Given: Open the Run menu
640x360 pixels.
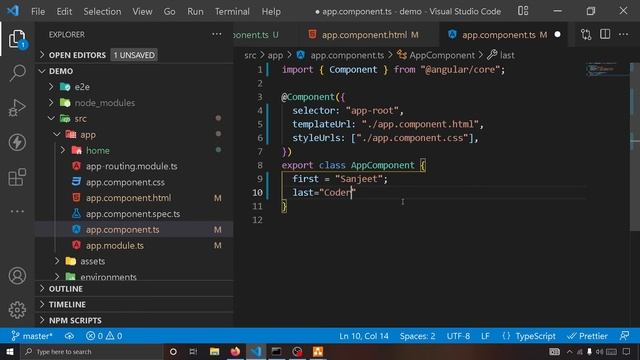Looking at the screenshot, I should pos(195,11).
